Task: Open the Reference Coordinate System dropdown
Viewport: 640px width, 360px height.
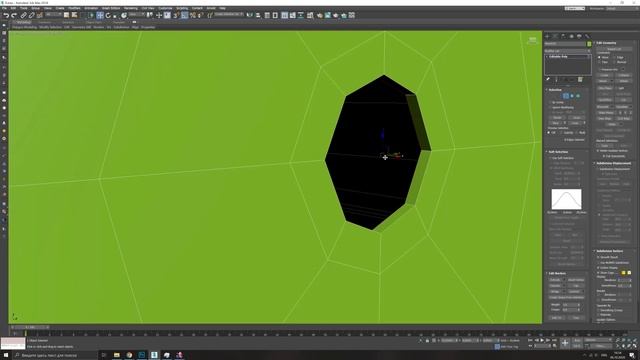Action: pos(136,15)
